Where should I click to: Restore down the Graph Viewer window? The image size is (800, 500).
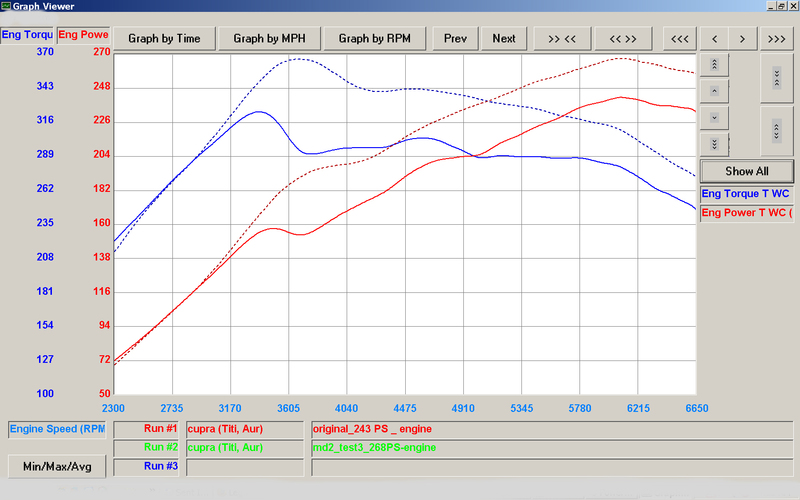pyautogui.click(x=782, y=6)
